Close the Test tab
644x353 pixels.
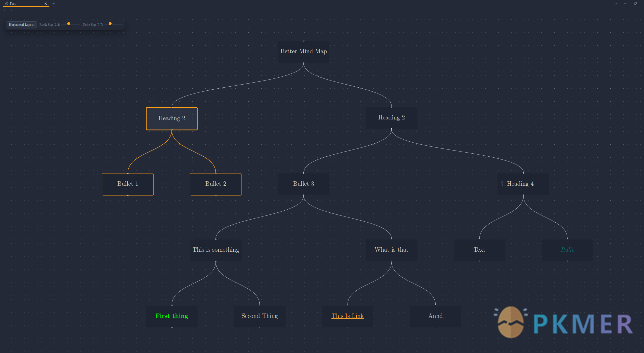point(46,4)
